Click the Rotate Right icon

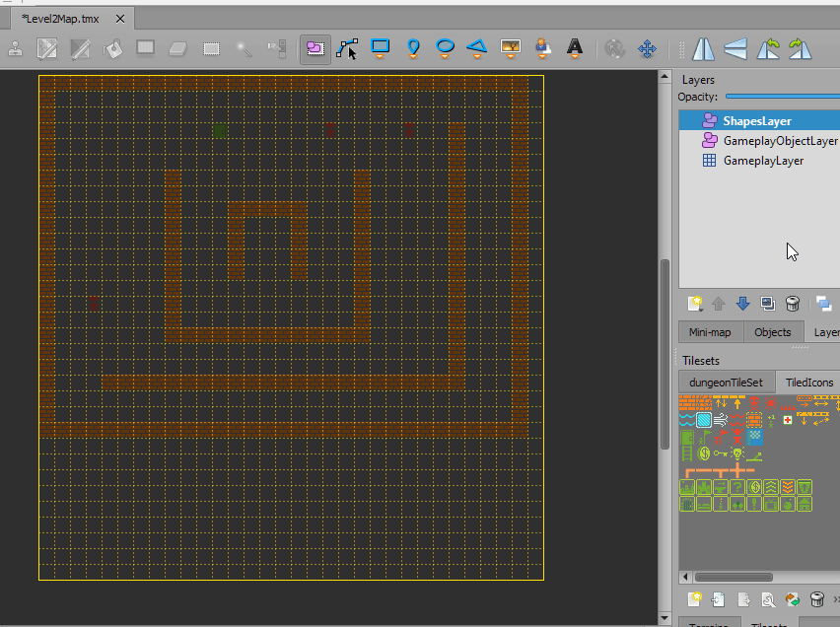pos(800,48)
